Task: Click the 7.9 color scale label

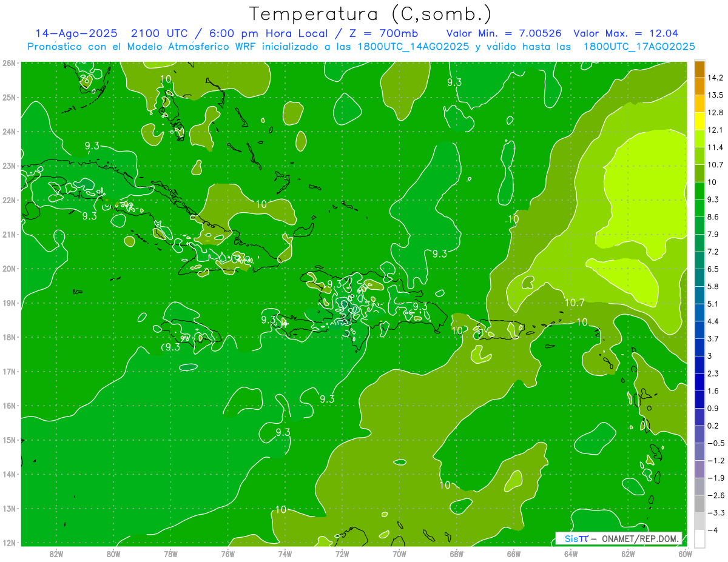Action: click(x=713, y=235)
